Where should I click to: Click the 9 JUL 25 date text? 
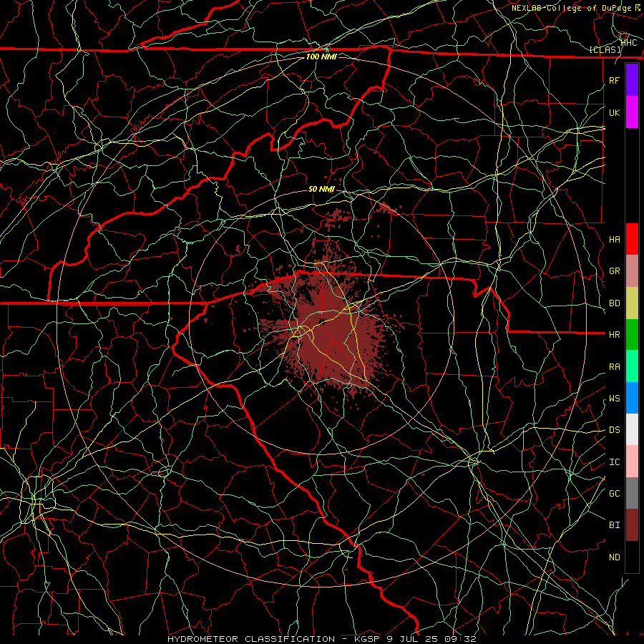coord(411,639)
